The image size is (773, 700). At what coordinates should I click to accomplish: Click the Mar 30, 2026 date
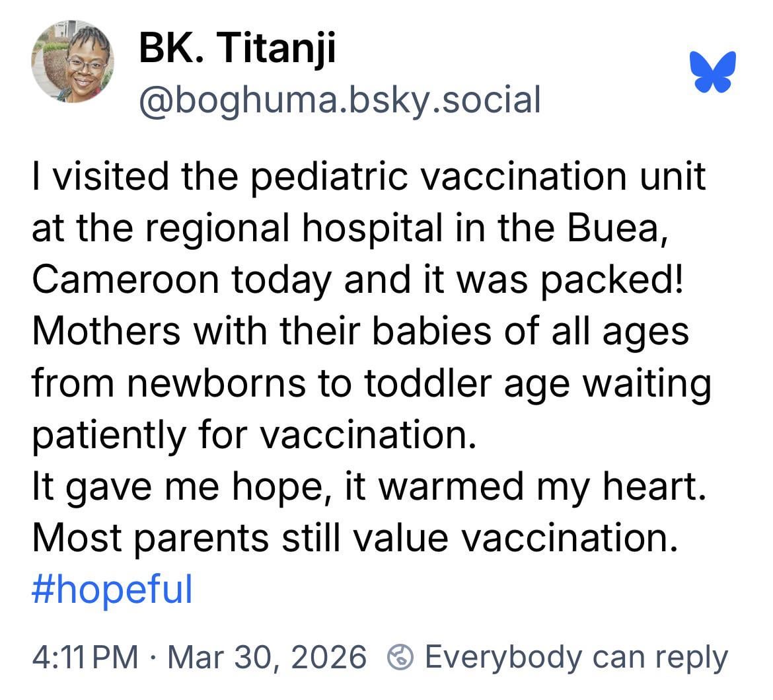point(267,657)
